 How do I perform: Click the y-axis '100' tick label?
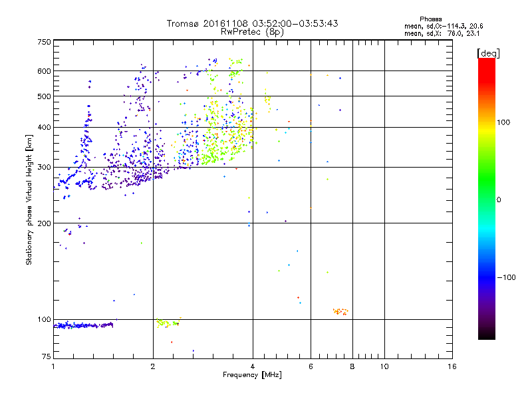pos(45,320)
